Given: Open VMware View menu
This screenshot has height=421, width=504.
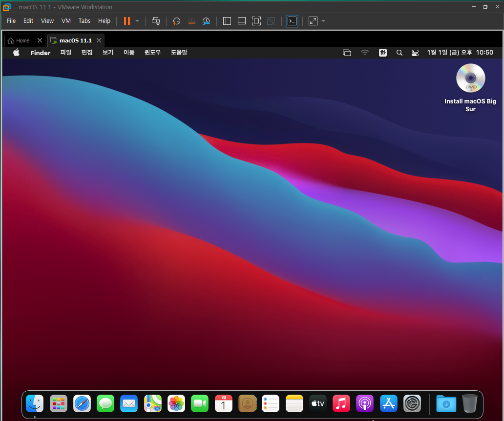Looking at the screenshot, I should pyautogui.click(x=47, y=21).
